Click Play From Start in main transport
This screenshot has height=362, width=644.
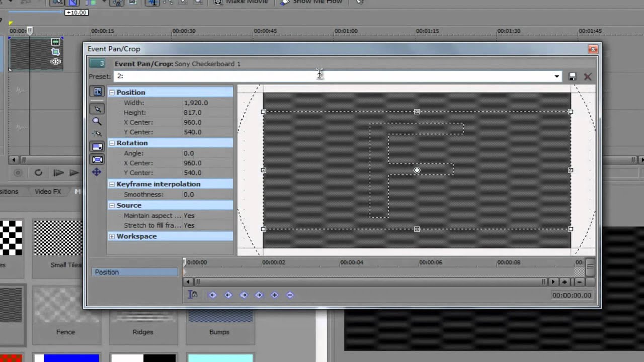click(58, 173)
